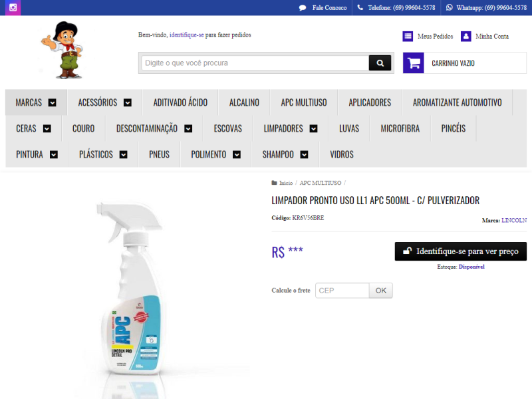This screenshot has height=399, width=532.
Task: Click the Telefone: (69) 99604-5578 text
Action: pos(402,8)
